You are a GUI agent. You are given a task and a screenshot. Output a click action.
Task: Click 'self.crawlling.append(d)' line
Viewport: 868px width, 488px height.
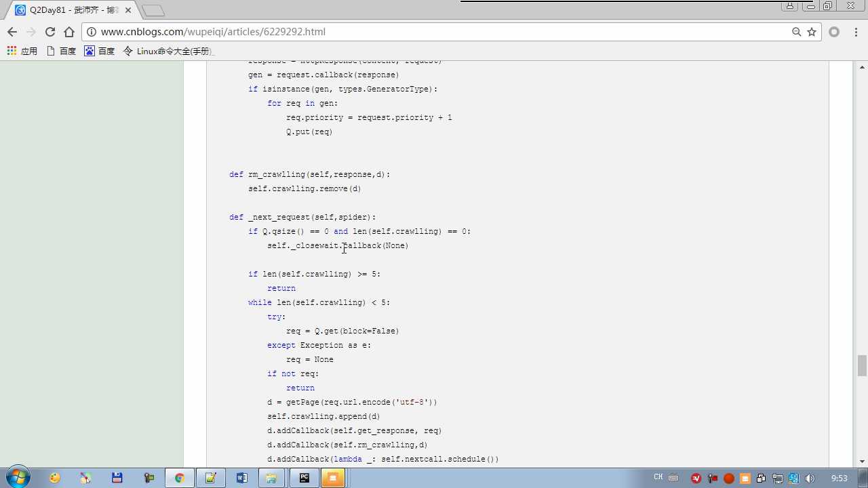point(323,417)
